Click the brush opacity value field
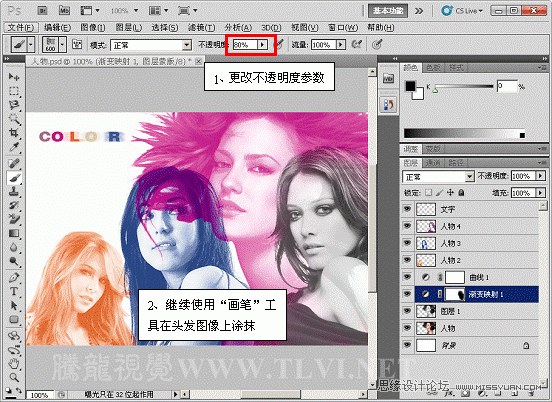552x402 pixels. [245, 45]
